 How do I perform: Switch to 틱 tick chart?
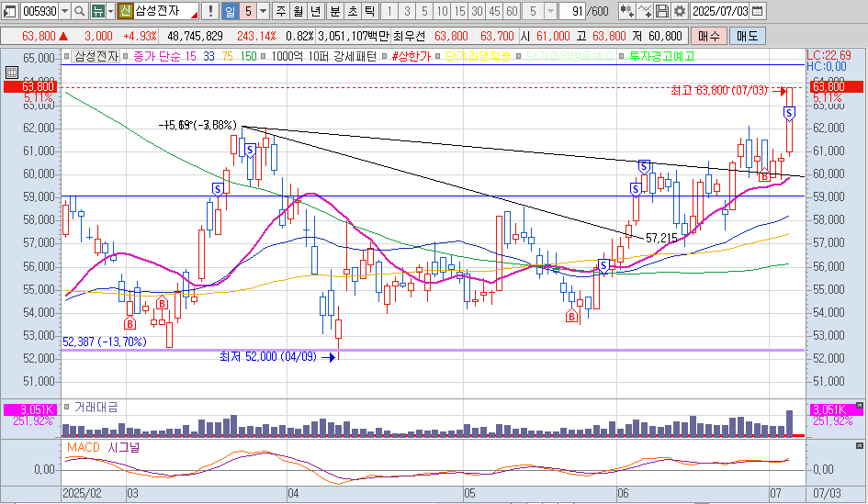pos(370,10)
